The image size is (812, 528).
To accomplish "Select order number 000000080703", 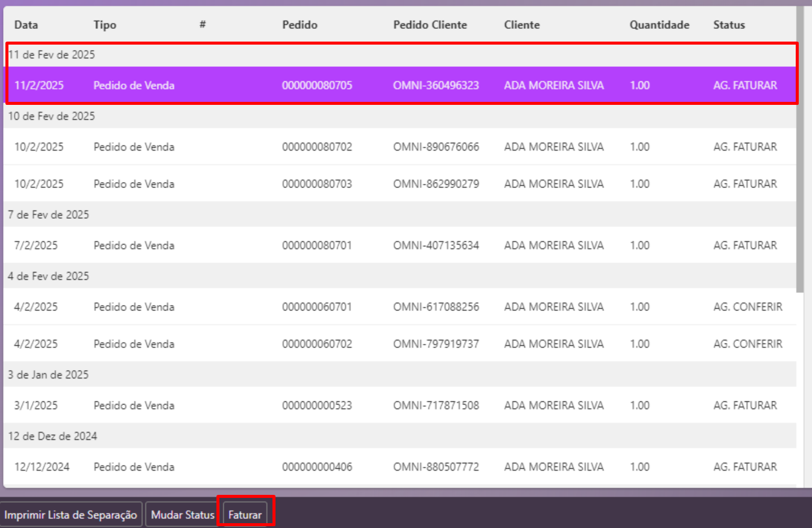I will pos(317,184).
